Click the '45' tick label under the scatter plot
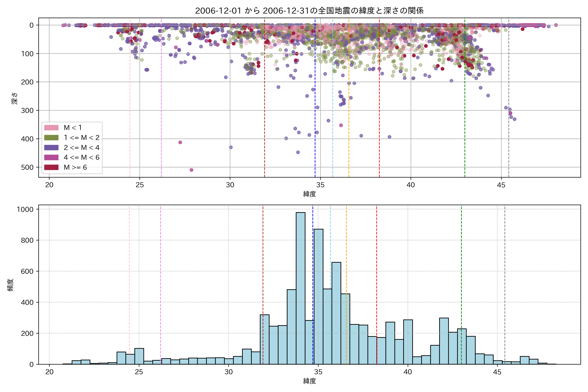Screen dimensions: 588x392 click(x=501, y=185)
